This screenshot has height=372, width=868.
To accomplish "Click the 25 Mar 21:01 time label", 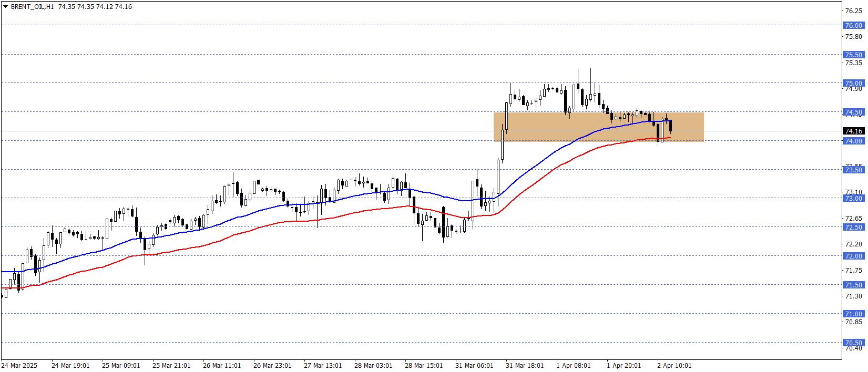I will click(171, 365).
